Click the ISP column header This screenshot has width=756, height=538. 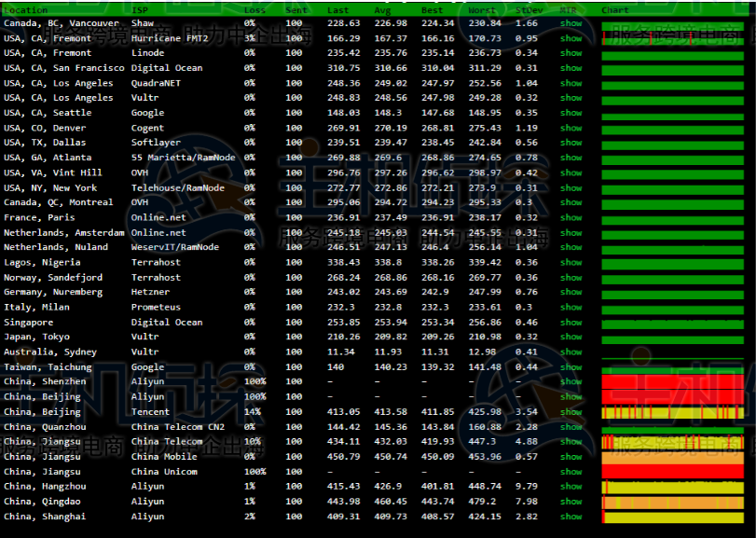140,10
